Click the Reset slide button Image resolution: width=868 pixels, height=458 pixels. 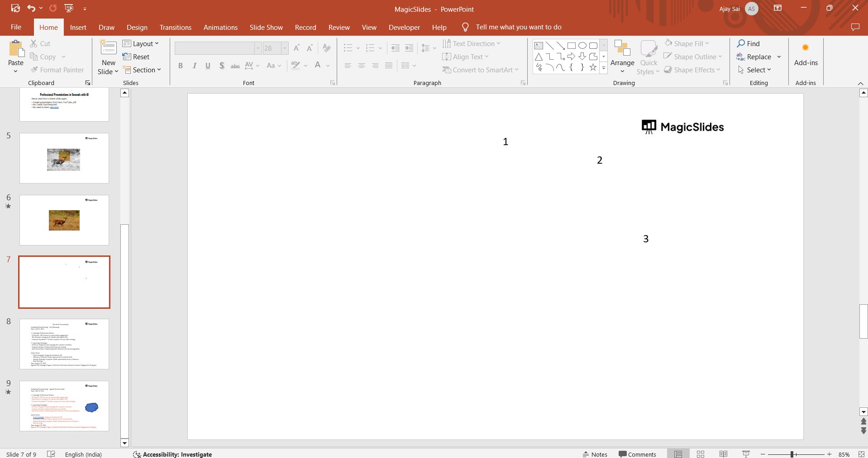[x=136, y=57]
